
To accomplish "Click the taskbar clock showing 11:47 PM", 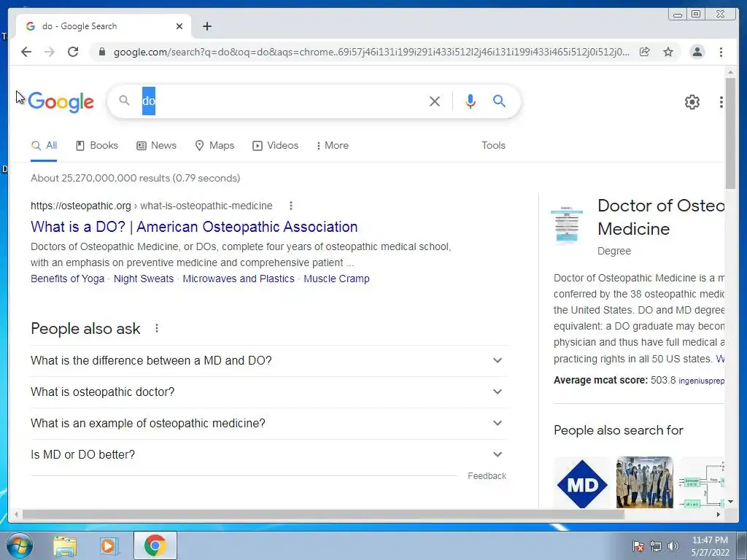I will [710, 546].
